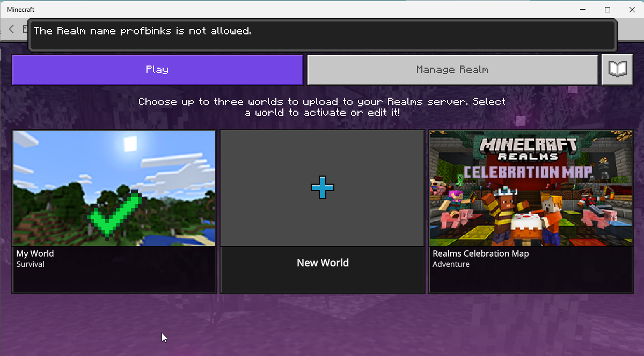Open the Manage Realm button
Image resolution: width=644 pixels, height=356 pixels.
point(452,70)
